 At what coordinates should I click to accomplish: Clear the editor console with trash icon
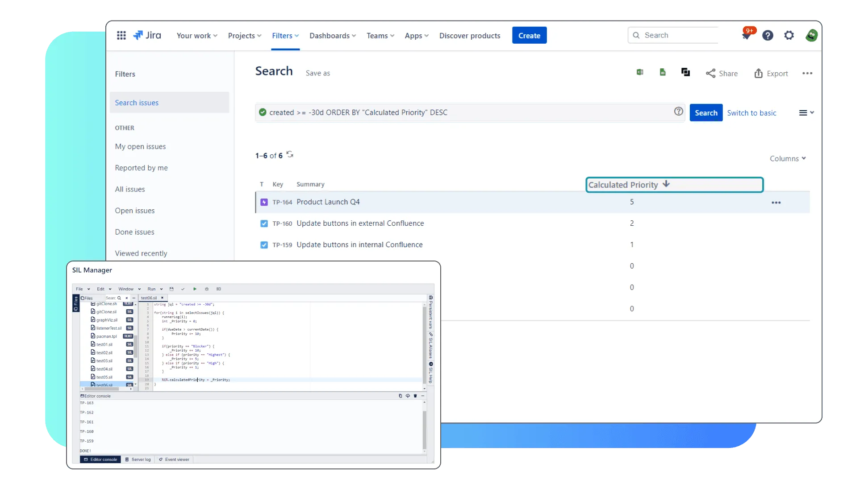coord(415,396)
